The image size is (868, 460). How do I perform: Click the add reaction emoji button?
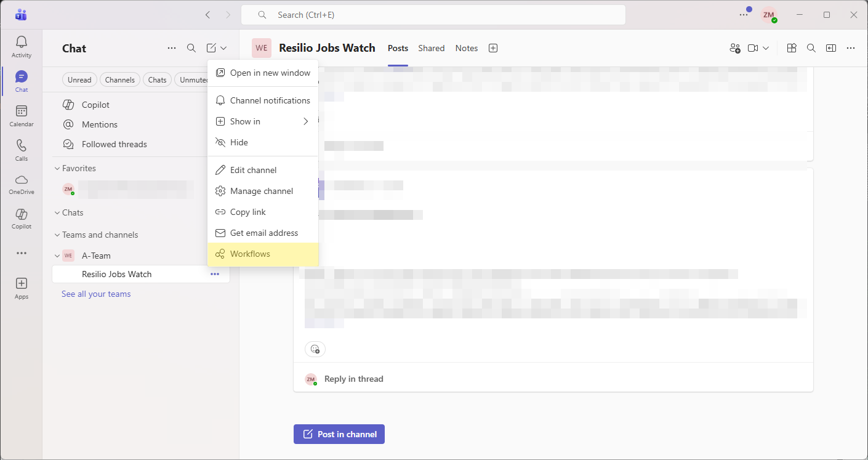click(315, 349)
